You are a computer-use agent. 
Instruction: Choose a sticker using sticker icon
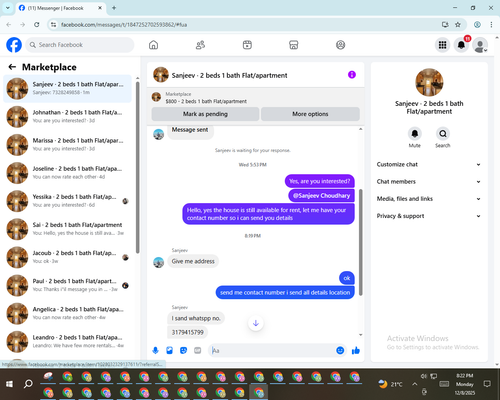[183, 350]
